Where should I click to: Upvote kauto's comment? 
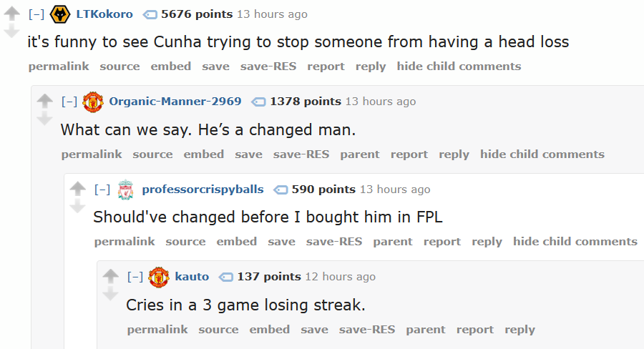(110, 276)
